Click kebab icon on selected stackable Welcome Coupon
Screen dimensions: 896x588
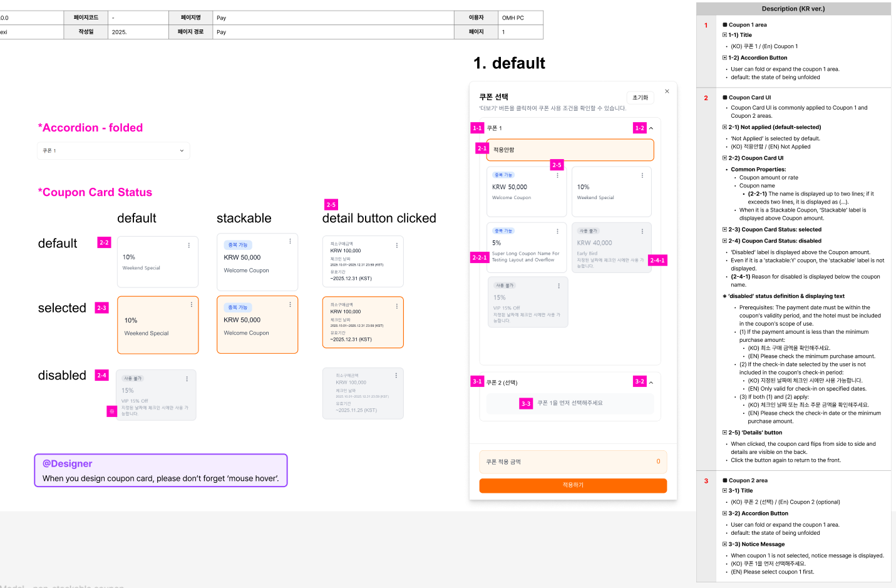pos(290,304)
